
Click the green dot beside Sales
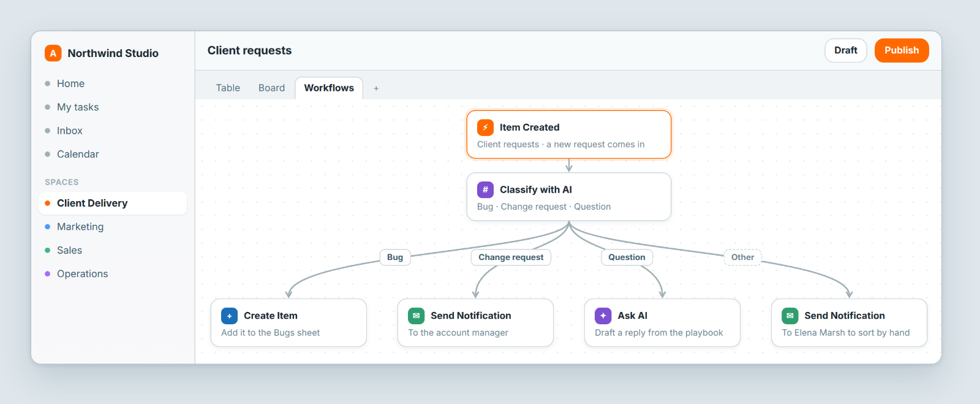[48, 250]
